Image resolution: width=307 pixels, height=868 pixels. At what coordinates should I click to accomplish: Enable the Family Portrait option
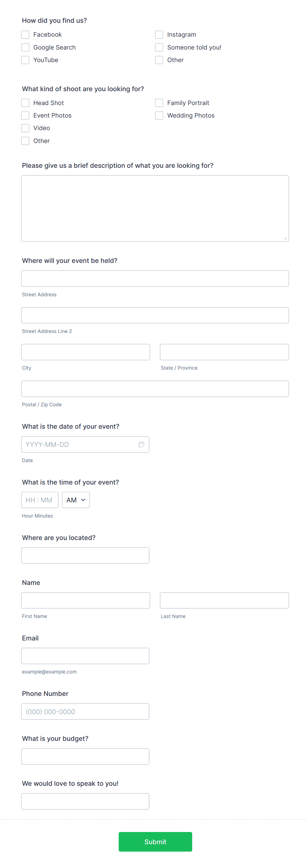(x=159, y=103)
